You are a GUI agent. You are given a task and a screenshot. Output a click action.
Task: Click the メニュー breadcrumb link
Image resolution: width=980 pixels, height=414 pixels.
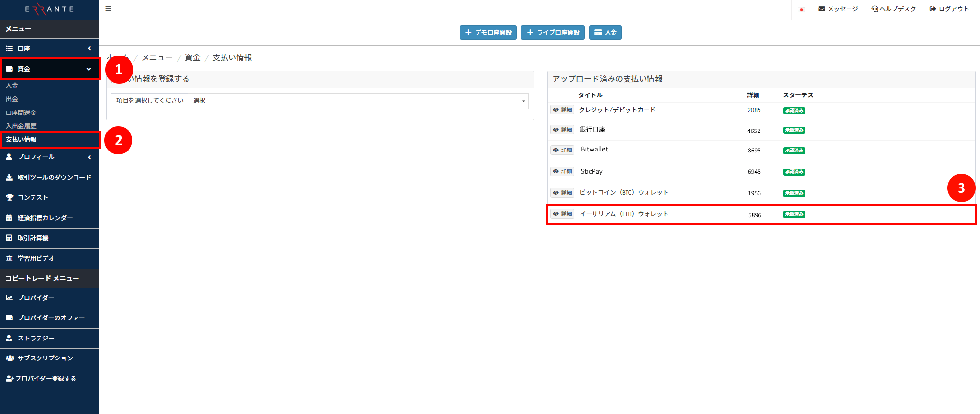tap(157, 57)
